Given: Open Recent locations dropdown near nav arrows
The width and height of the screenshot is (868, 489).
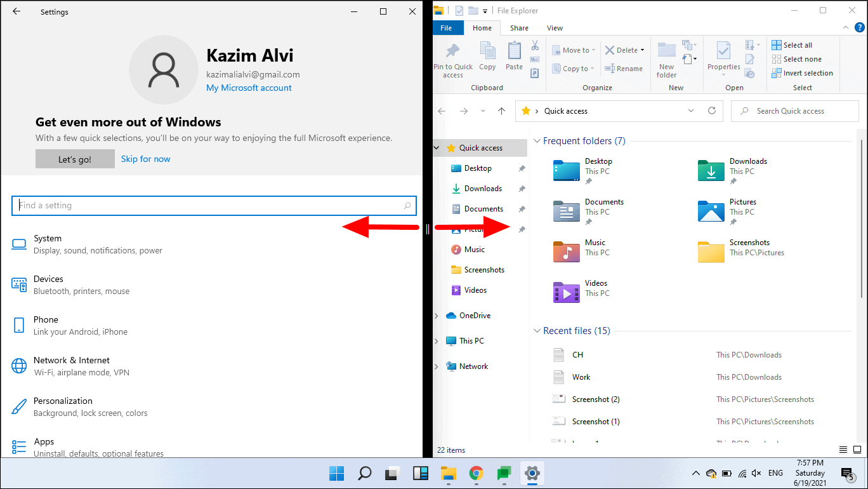Looking at the screenshot, I should [x=483, y=111].
